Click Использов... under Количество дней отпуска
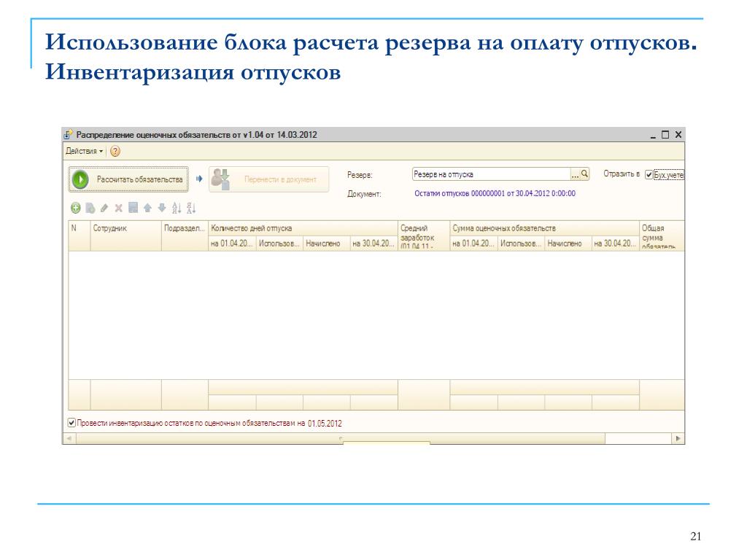 pyautogui.click(x=279, y=244)
